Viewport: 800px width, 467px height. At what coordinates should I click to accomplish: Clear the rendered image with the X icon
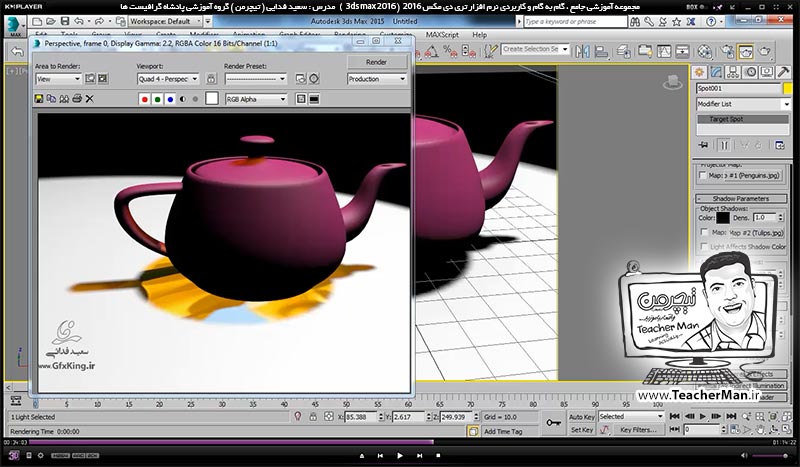pyautogui.click(x=90, y=99)
